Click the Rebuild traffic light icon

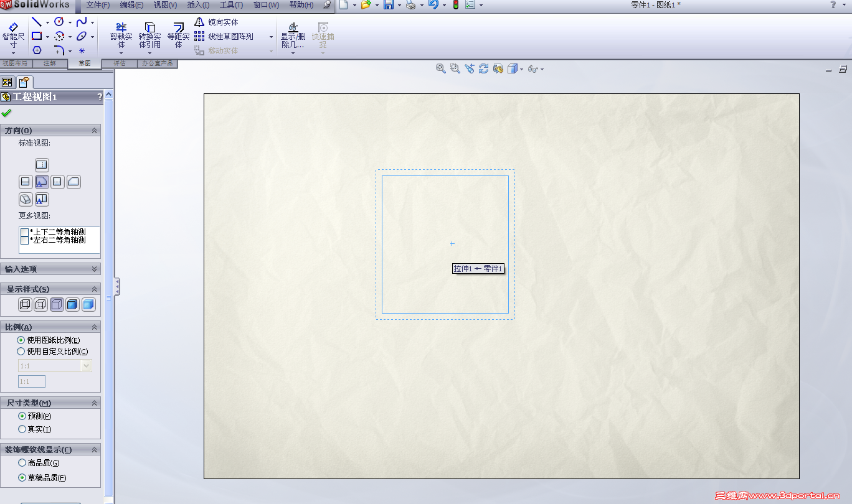coord(456,5)
